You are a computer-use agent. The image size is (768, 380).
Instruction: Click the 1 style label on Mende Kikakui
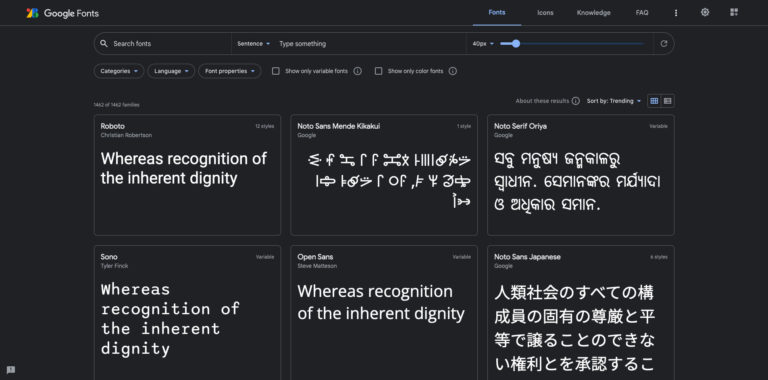tap(464, 126)
